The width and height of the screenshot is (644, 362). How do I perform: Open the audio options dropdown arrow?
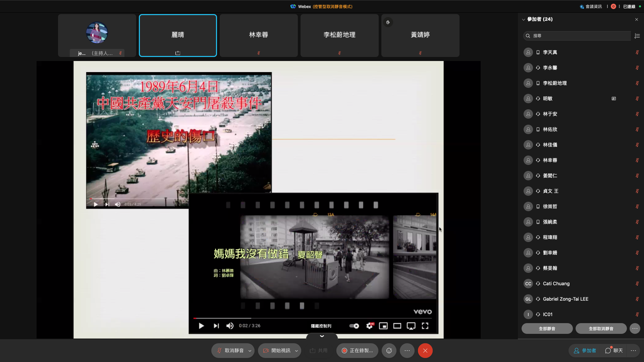(250, 351)
